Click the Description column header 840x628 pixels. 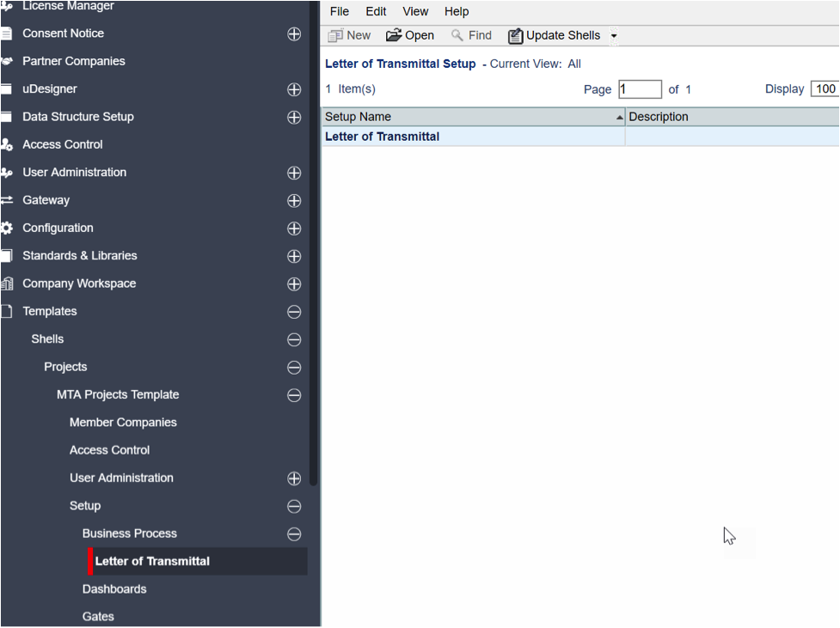pos(732,117)
